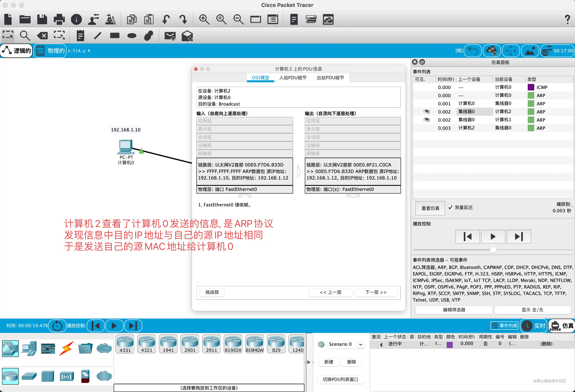The image size is (575, 392).
Task: Open the Scenario 0 dropdown
Action: point(346,344)
